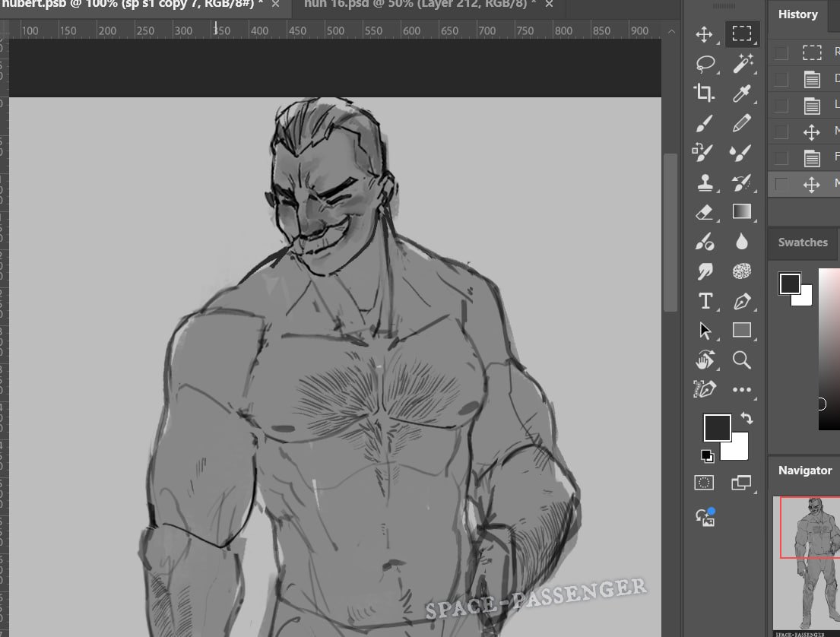Select the History Brush tool
The image size is (840, 637).
742,182
